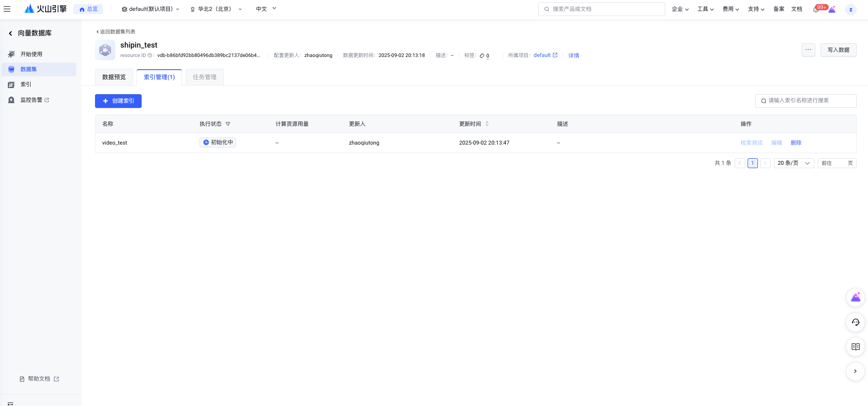
Task: Open the hamburger menu at top left
Action: pyautogui.click(x=7, y=9)
